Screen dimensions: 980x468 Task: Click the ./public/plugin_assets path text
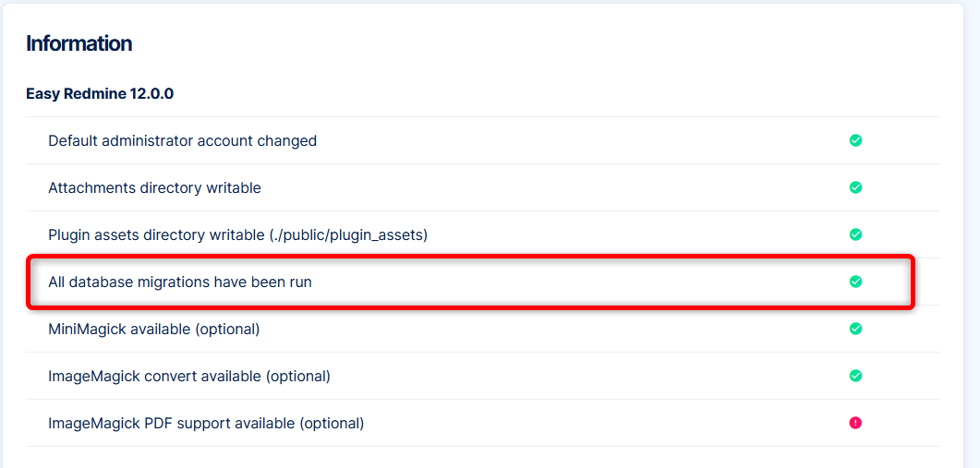(347, 235)
